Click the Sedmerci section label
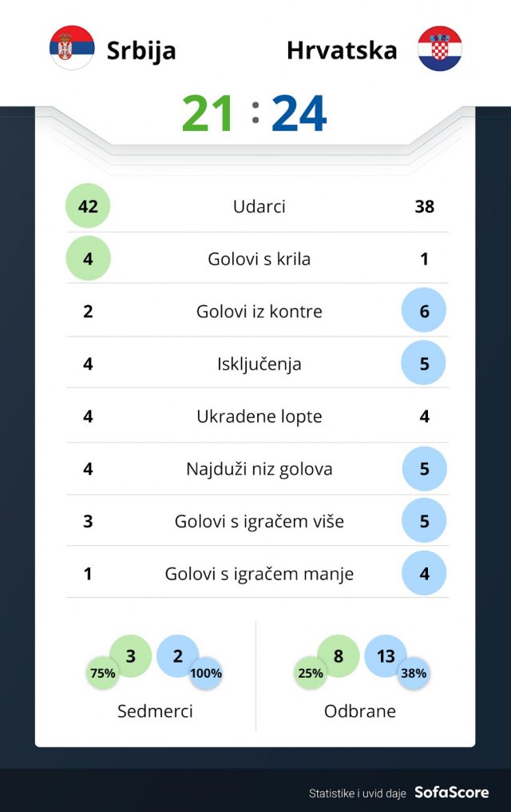The image size is (511, 812). click(x=155, y=711)
